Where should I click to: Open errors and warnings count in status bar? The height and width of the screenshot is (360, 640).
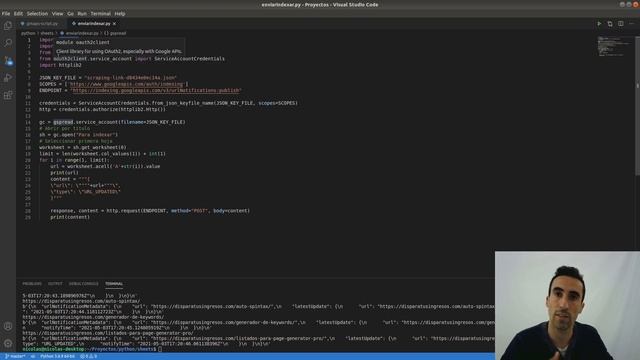pyautogui.click(x=88, y=356)
